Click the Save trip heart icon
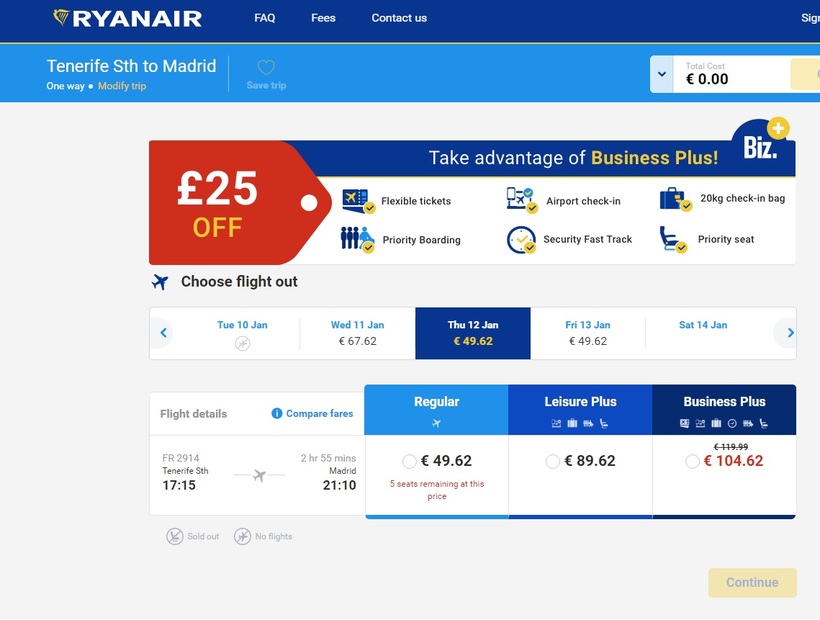Viewport: 820px width, 620px height. pyautogui.click(x=266, y=68)
